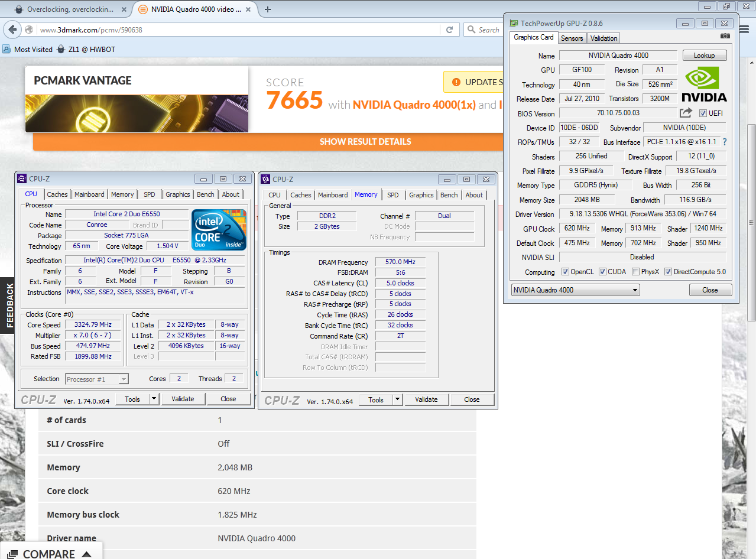Click the browser reload icon
The image size is (756, 559).
click(449, 30)
